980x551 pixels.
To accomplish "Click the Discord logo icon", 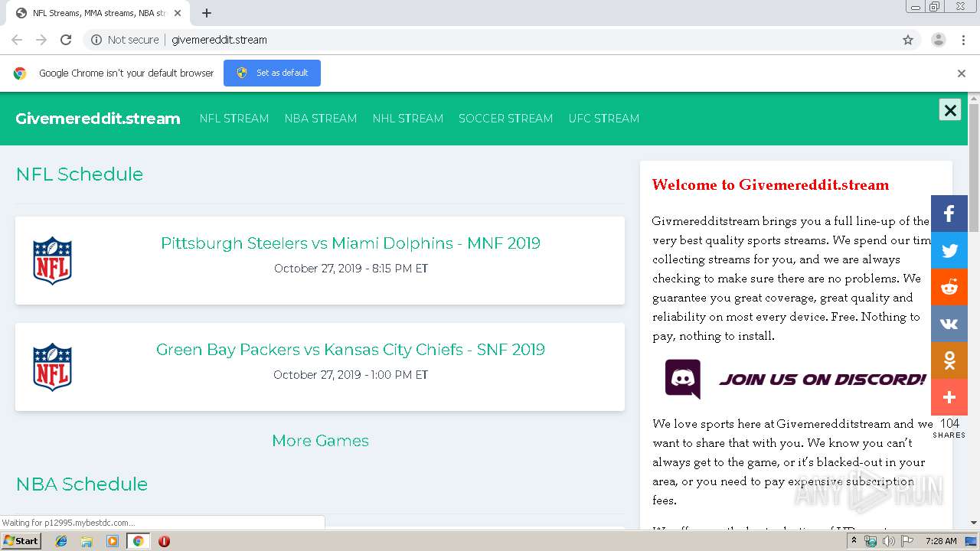I will click(x=683, y=379).
